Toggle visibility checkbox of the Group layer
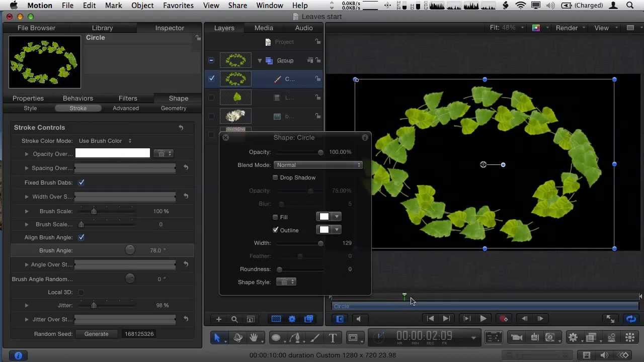 pyautogui.click(x=211, y=60)
